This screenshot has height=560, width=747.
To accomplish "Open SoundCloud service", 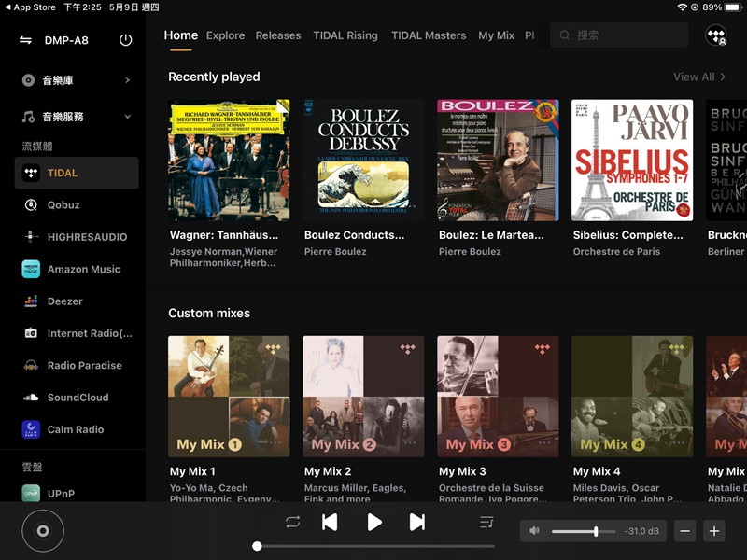I will 77,398.
